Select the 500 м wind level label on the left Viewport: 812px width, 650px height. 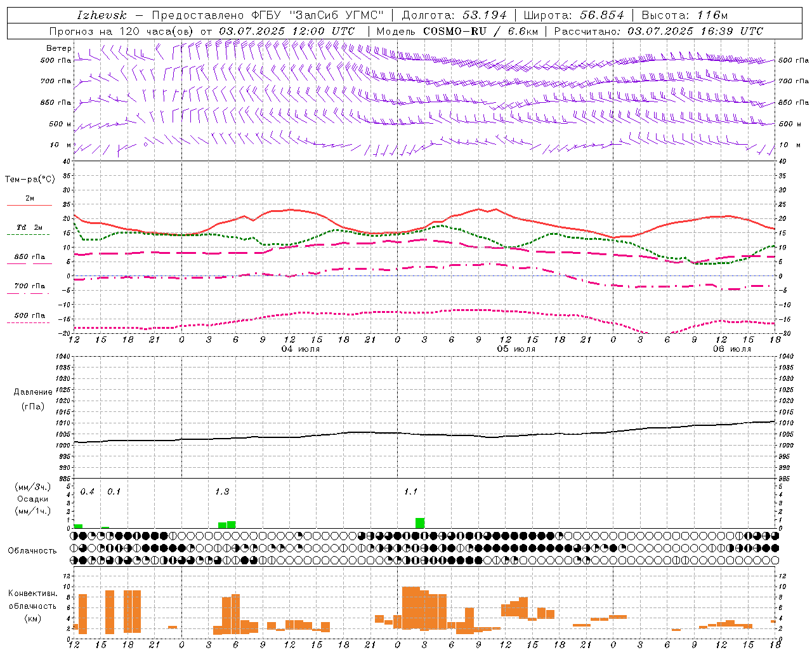[60, 124]
